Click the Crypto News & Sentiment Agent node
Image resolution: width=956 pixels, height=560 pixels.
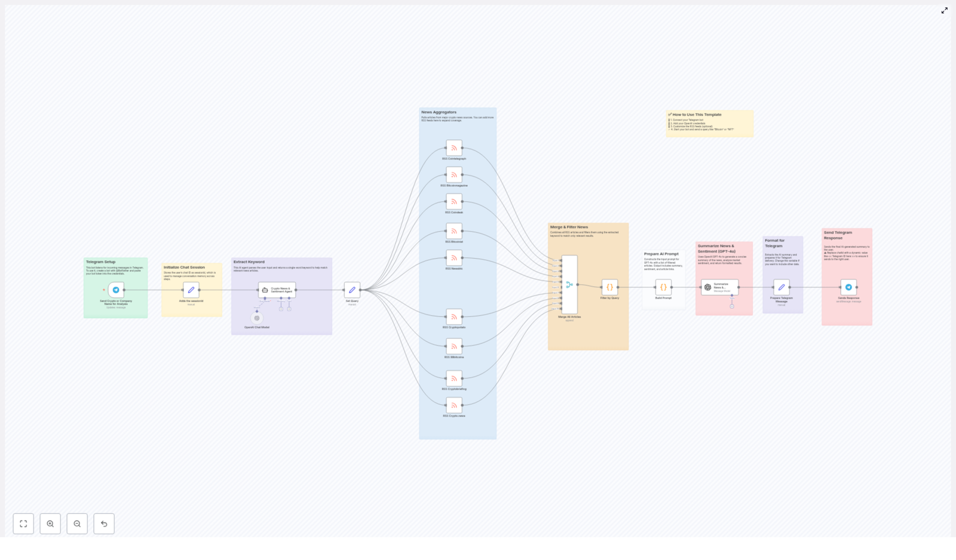pyautogui.click(x=277, y=290)
